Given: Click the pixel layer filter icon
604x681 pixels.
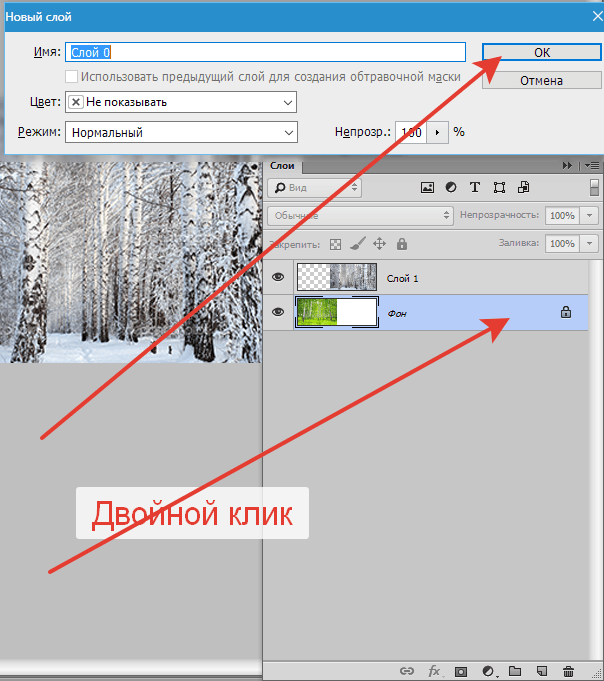Looking at the screenshot, I should point(428,187).
